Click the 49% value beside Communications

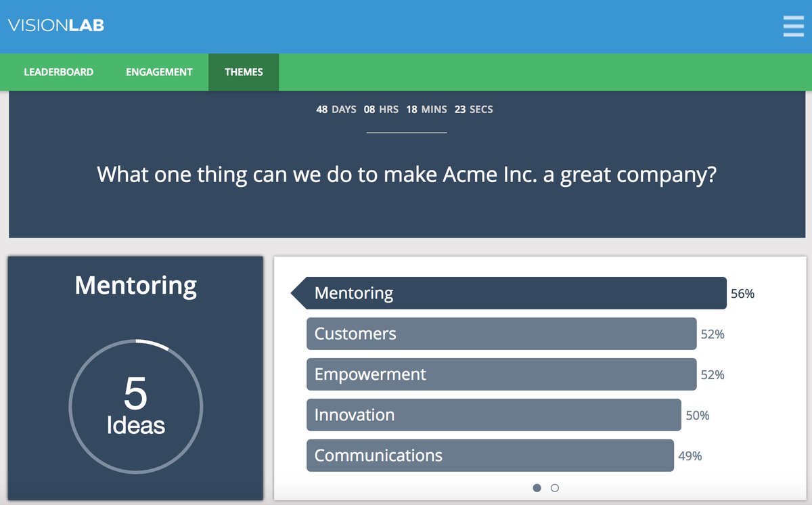(x=690, y=456)
